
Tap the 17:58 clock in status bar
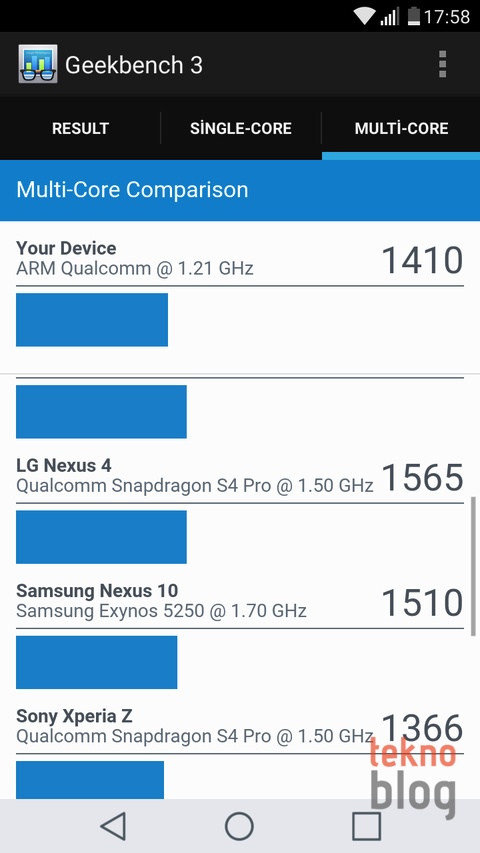click(447, 16)
